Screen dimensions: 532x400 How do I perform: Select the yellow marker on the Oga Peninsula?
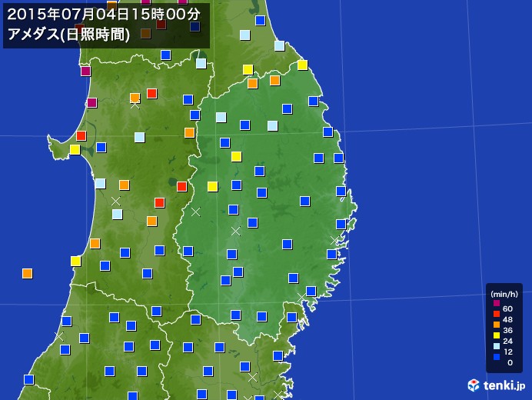click(x=75, y=149)
